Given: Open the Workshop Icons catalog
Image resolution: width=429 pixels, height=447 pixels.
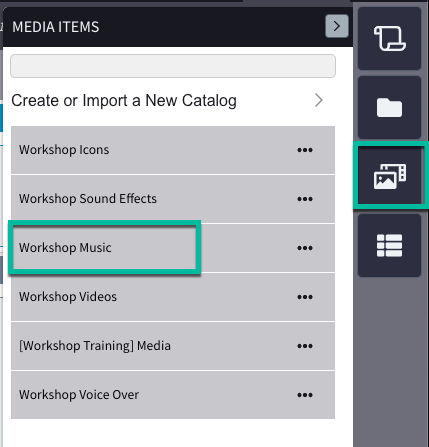Looking at the screenshot, I should click(64, 150).
